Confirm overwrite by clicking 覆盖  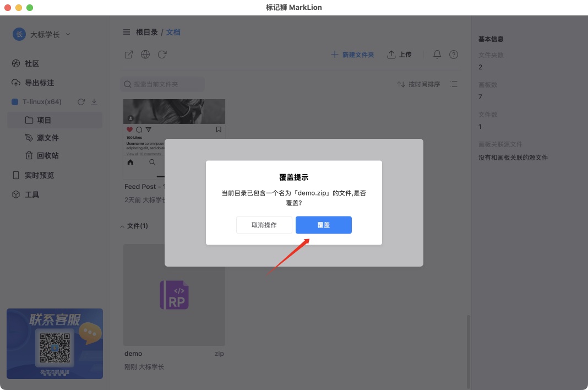click(x=324, y=225)
